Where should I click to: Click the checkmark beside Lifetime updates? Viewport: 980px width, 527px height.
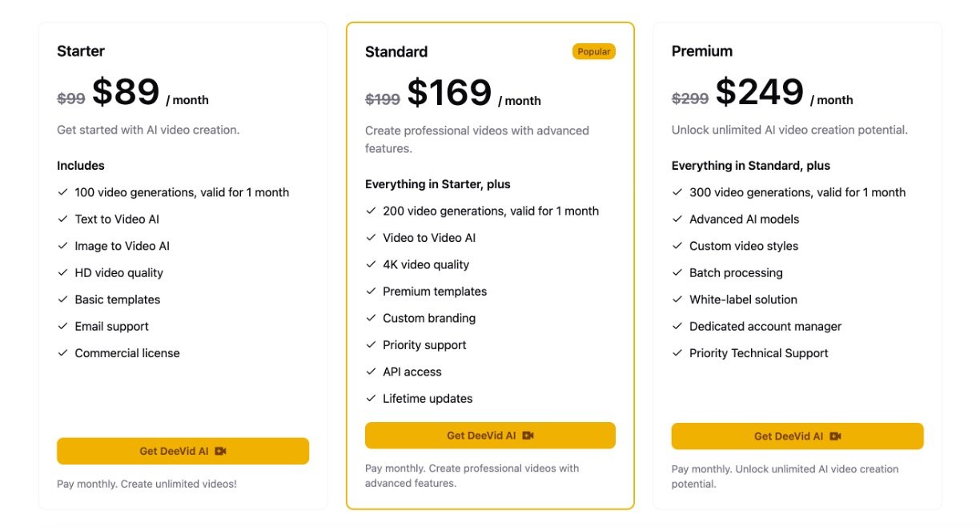click(371, 398)
